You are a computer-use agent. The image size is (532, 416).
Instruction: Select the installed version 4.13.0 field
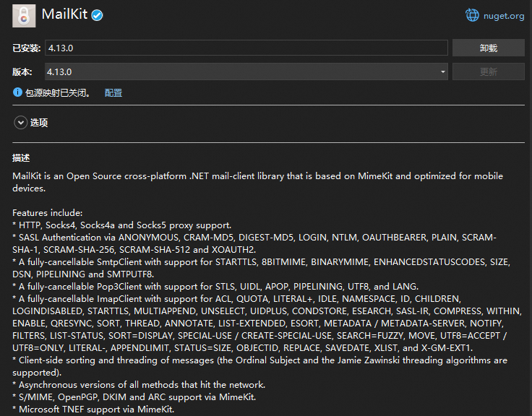pyautogui.click(x=246, y=48)
